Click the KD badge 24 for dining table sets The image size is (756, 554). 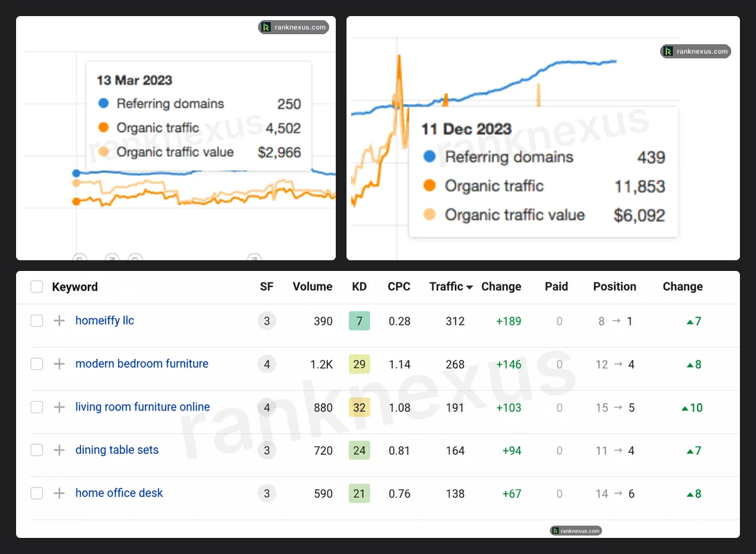[x=359, y=450]
